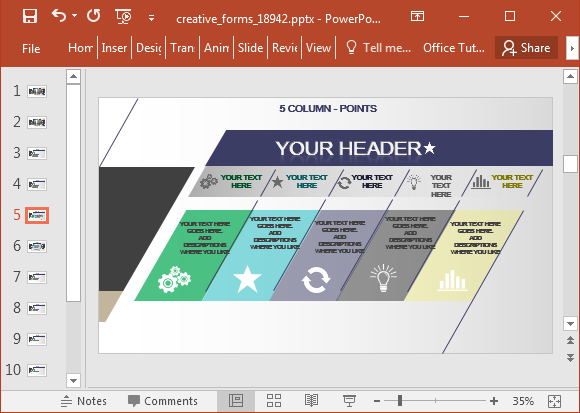Image resolution: width=580 pixels, height=413 pixels.
Task: Start slideshow from beginning icon
Action: pyautogui.click(x=123, y=17)
